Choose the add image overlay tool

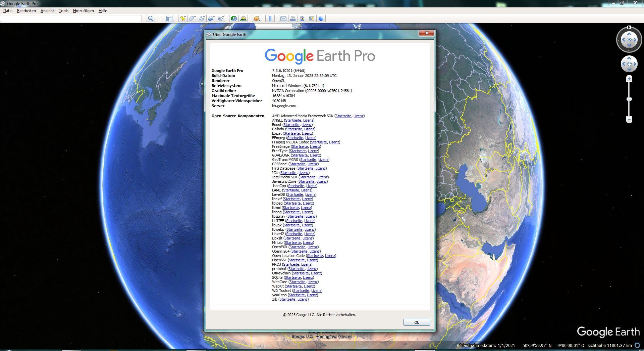tap(211, 18)
